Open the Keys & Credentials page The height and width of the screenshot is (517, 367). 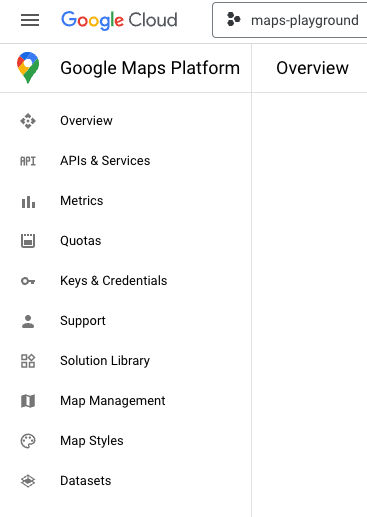tap(114, 281)
